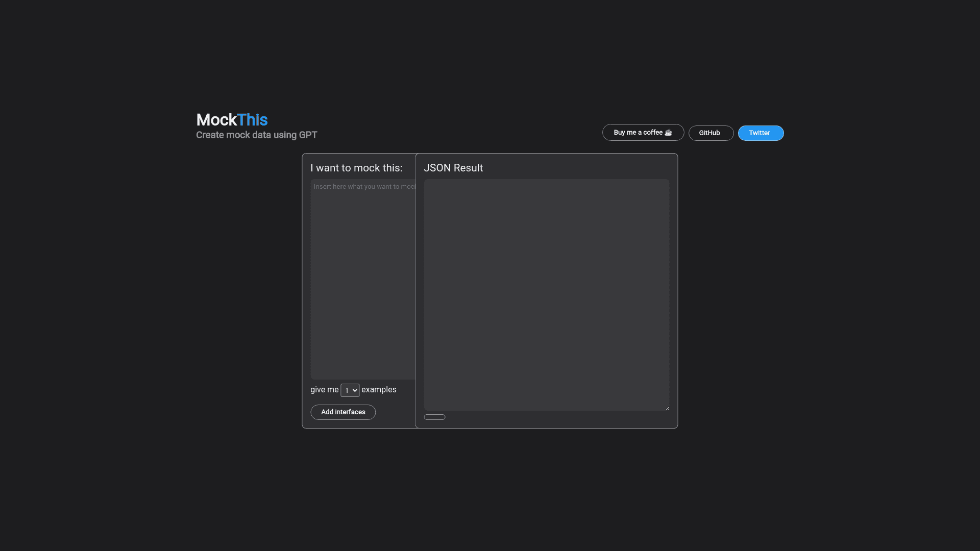This screenshot has width=980, height=551.
Task: Click the blue 'This' logo word
Action: pos(252,120)
